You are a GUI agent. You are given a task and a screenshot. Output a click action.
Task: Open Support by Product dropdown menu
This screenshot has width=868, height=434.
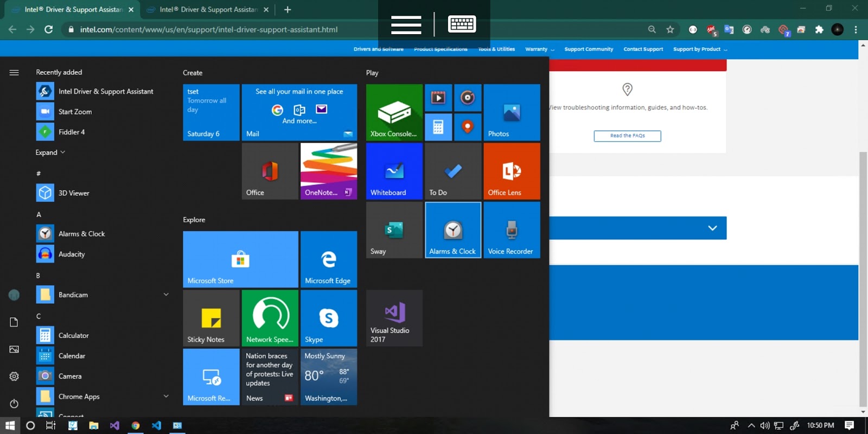pos(700,49)
